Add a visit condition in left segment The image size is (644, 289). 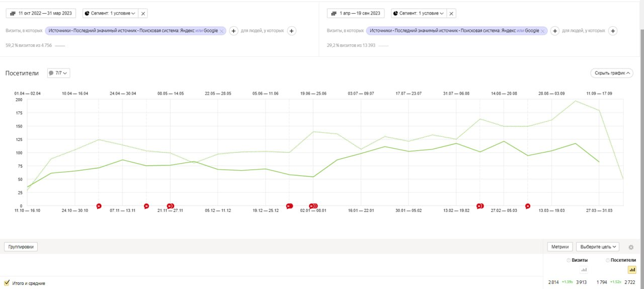tap(233, 31)
